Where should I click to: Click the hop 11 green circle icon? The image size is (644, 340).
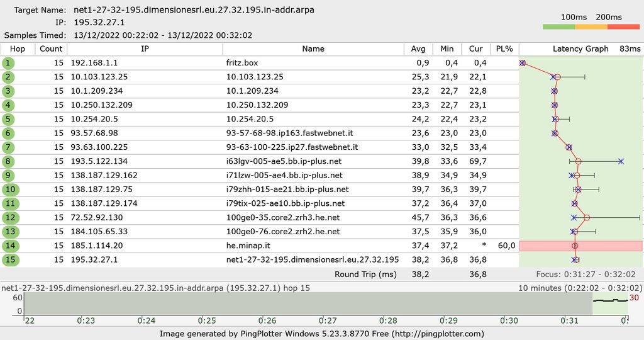(x=10, y=203)
